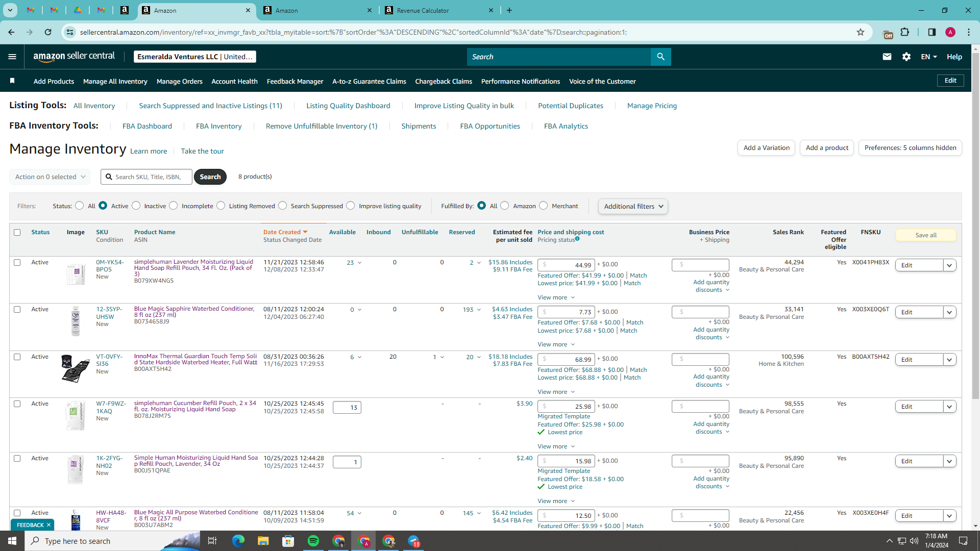The image size is (980, 551).
Task: Check the select-all checkbox in table header
Action: 17,232
